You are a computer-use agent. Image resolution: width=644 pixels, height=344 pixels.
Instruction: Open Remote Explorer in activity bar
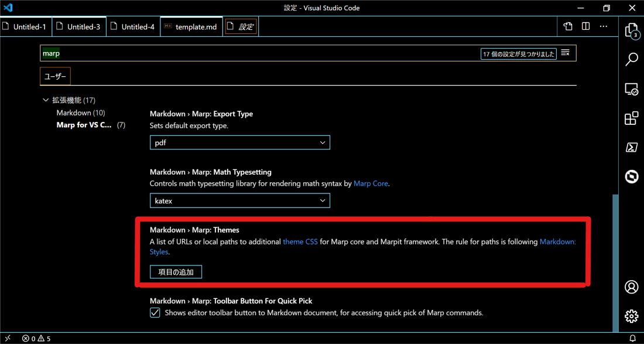click(632, 89)
